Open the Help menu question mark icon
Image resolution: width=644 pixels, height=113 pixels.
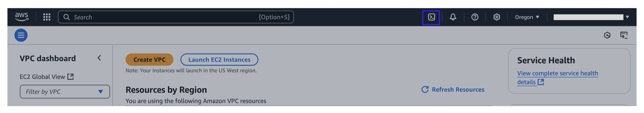[x=475, y=17]
